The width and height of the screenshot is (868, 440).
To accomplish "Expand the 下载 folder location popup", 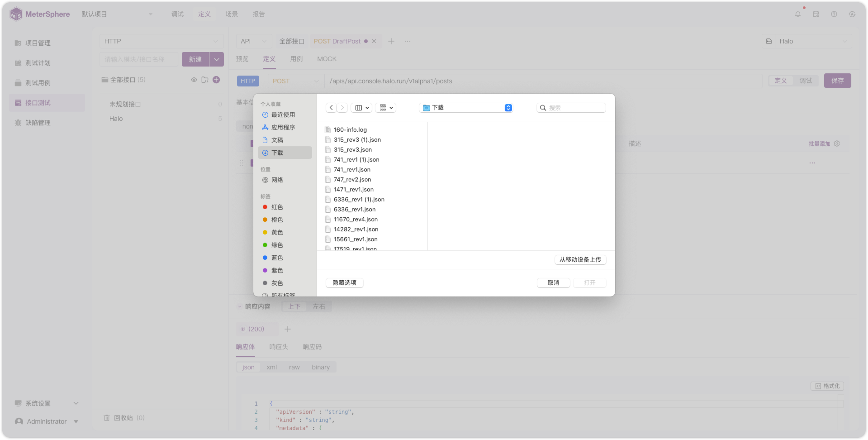I will point(466,108).
